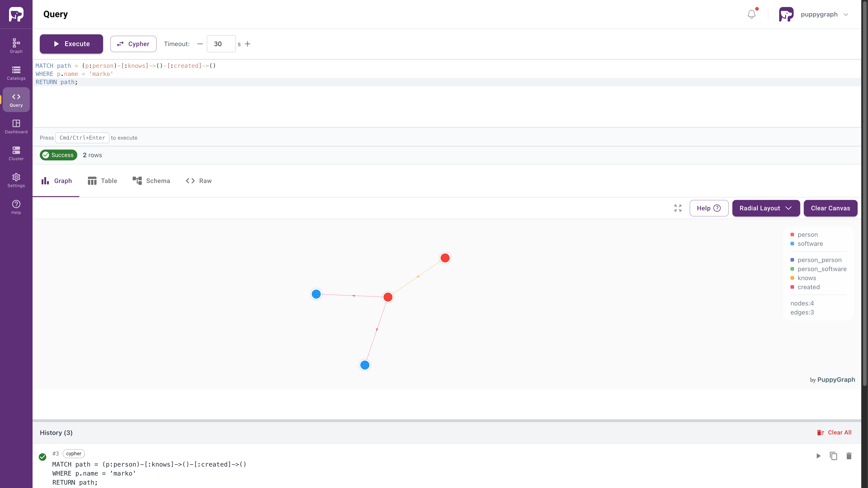This screenshot has height=488, width=868.
Task: Clear the graph canvas
Action: click(x=830, y=208)
